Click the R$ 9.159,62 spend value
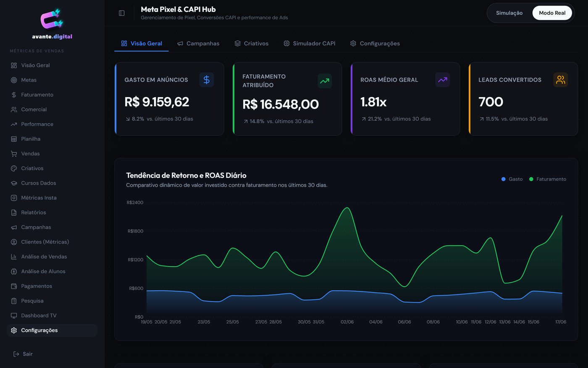Viewport: 588px width, 368px height. pyautogui.click(x=157, y=102)
